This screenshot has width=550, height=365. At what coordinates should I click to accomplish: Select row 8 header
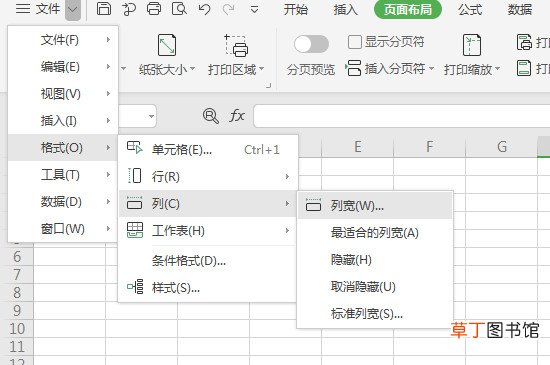pyautogui.click(x=17, y=292)
